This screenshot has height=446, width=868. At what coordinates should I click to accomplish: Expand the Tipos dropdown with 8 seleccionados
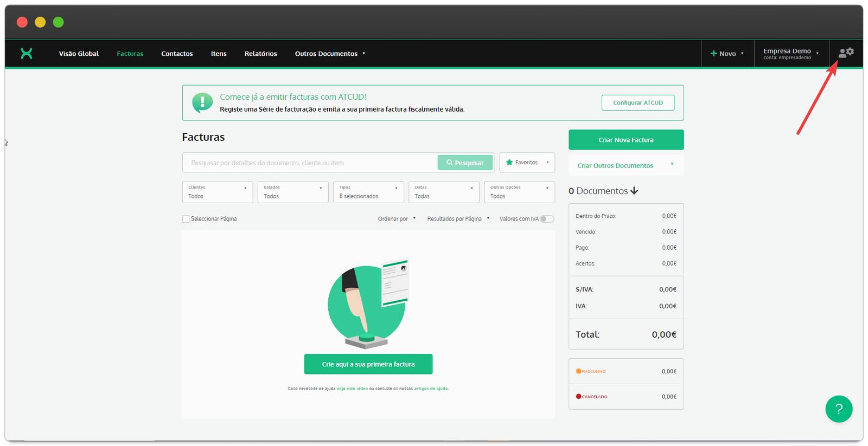click(368, 192)
